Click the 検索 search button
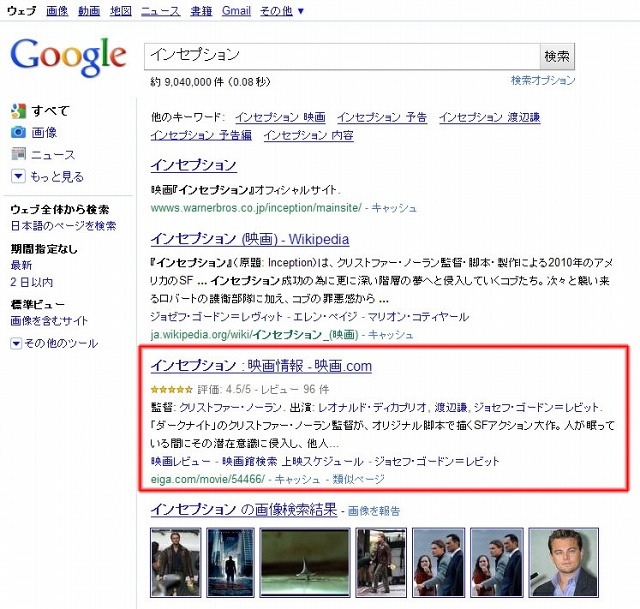Image resolution: width=640 pixels, height=609 pixels. (557, 56)
